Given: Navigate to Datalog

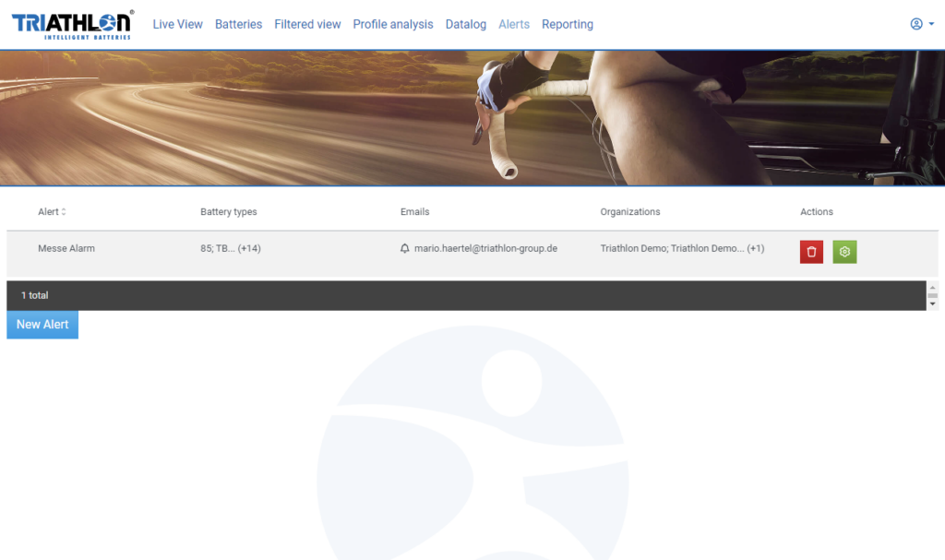Looking at the screenshot, I should (466, 24).
